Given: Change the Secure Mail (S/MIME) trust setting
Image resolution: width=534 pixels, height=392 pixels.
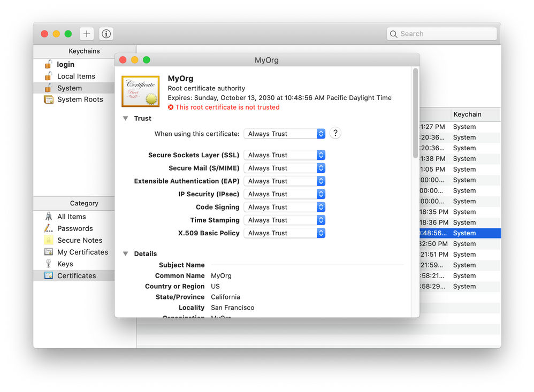Looking at the screenshot, I should (284, 168).
